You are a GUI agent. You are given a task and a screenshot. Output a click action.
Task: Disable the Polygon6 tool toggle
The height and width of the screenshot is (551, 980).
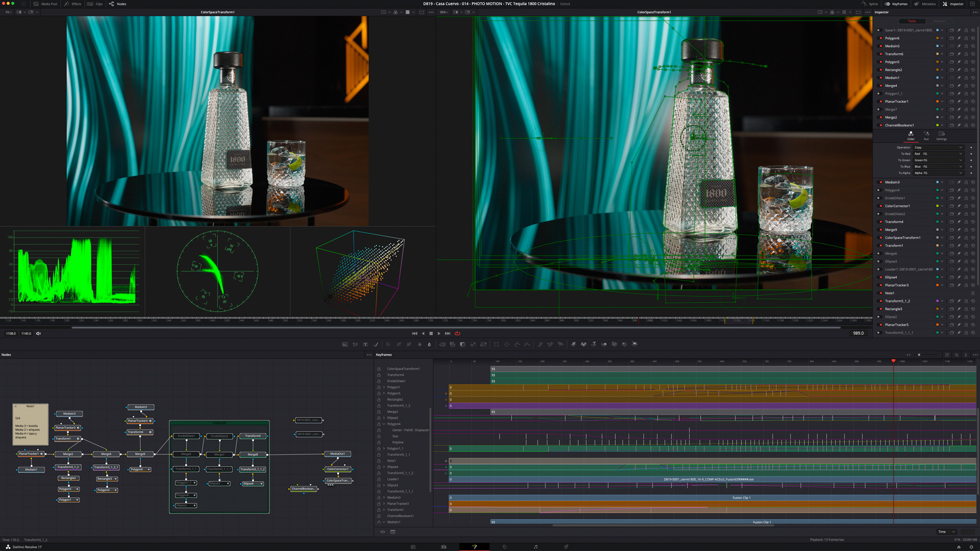click(881, 38)
